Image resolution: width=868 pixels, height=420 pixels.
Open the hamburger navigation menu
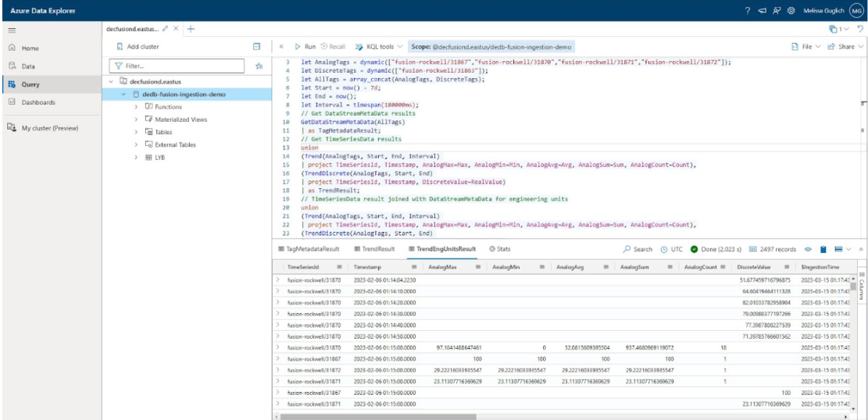[x=12, y=30]
